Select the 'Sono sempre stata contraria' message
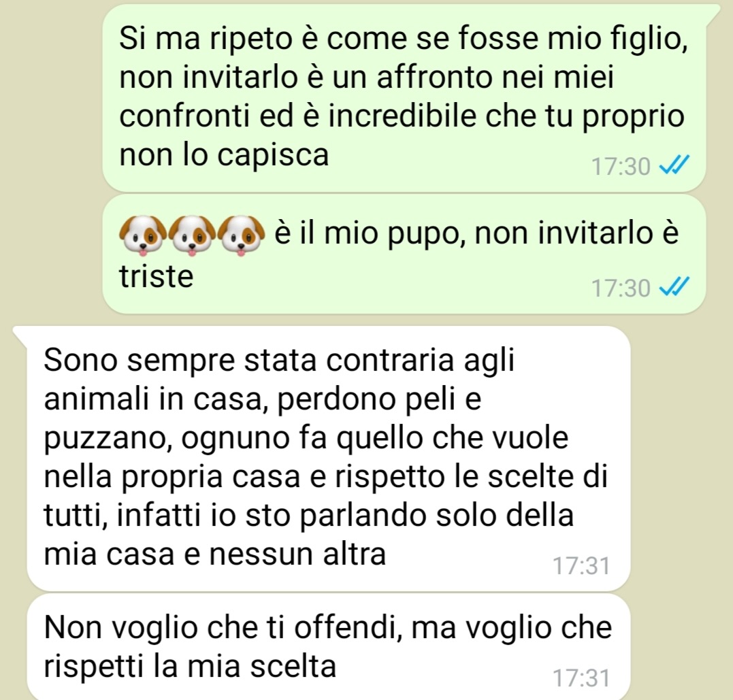This screenshot has height=700, width=733. tap(329, 459)
